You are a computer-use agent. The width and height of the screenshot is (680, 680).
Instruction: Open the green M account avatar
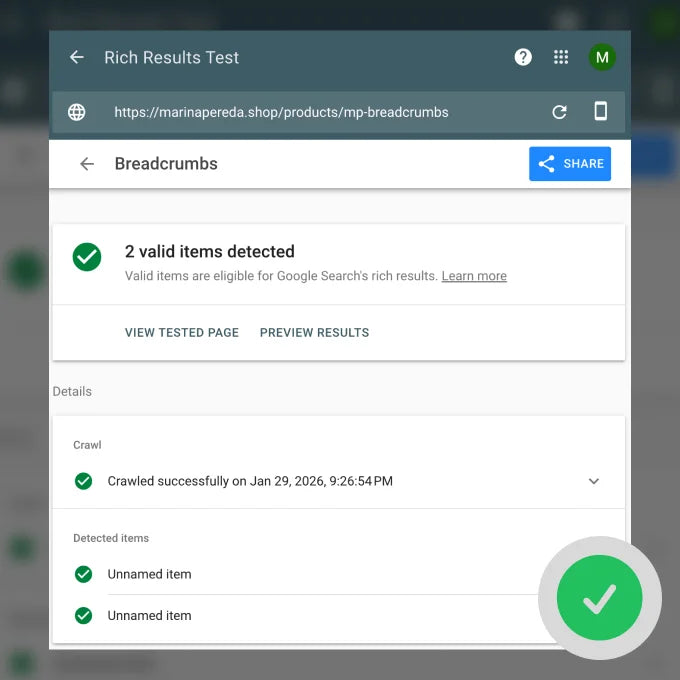coord(601,58)
